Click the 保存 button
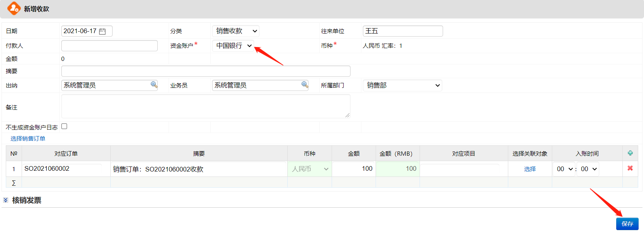Image resolution: width=644 pixels, height=232 pixels. coord(627,224)
